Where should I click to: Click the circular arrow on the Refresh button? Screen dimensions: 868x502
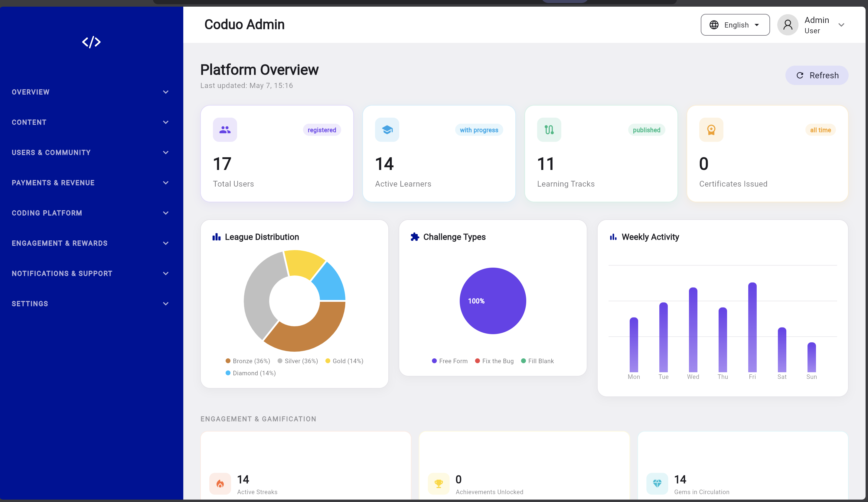pyautogui.click(x=800, y=75)
